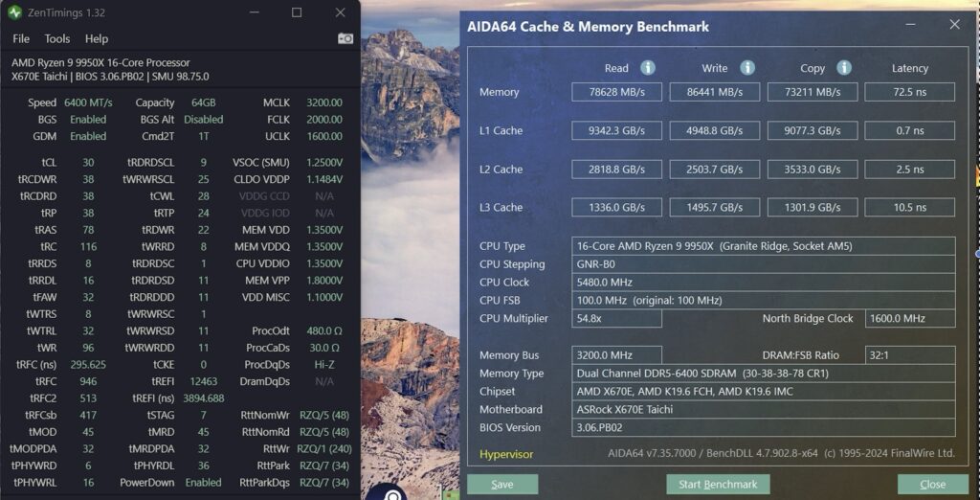The width and height of the screenshot is (980, 500).
Task: Click the CLDO VDDP 1.1484V value
Action: [x=323, y=180]
